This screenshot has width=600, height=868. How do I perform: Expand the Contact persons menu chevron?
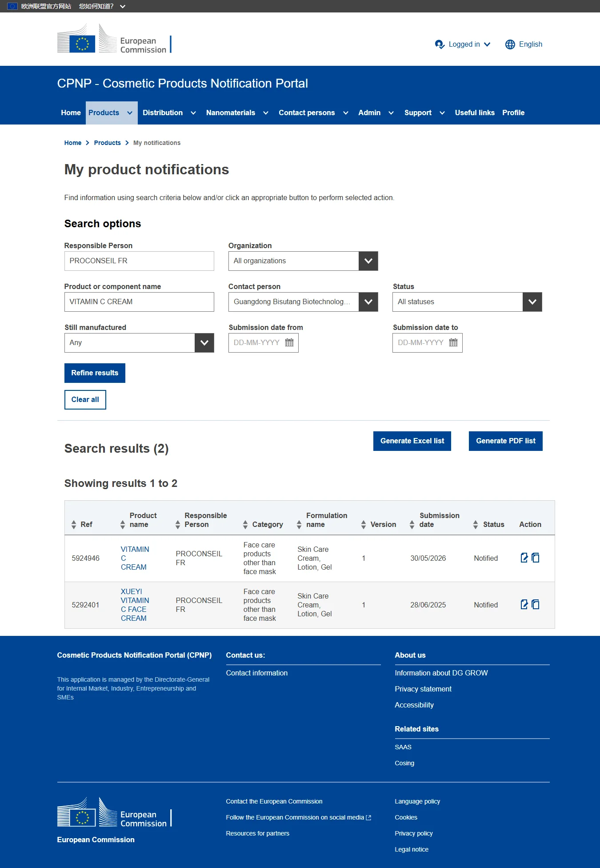click(346, 113)
